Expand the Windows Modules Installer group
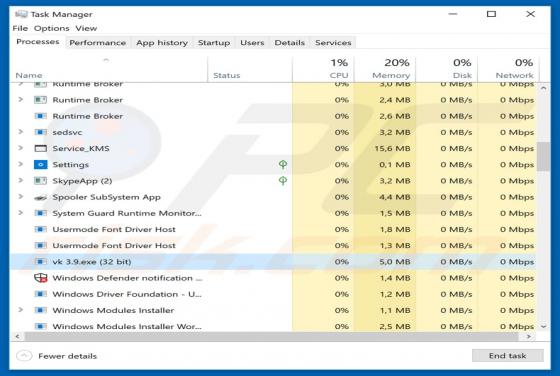The image size is (560, 376). tap(20, 310)
